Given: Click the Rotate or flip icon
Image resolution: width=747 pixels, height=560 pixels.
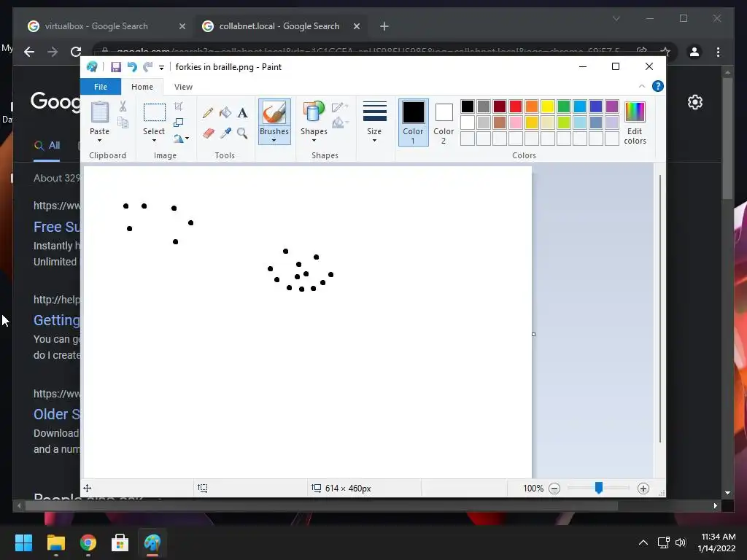Looking at the screenshot, I should 179,139.
